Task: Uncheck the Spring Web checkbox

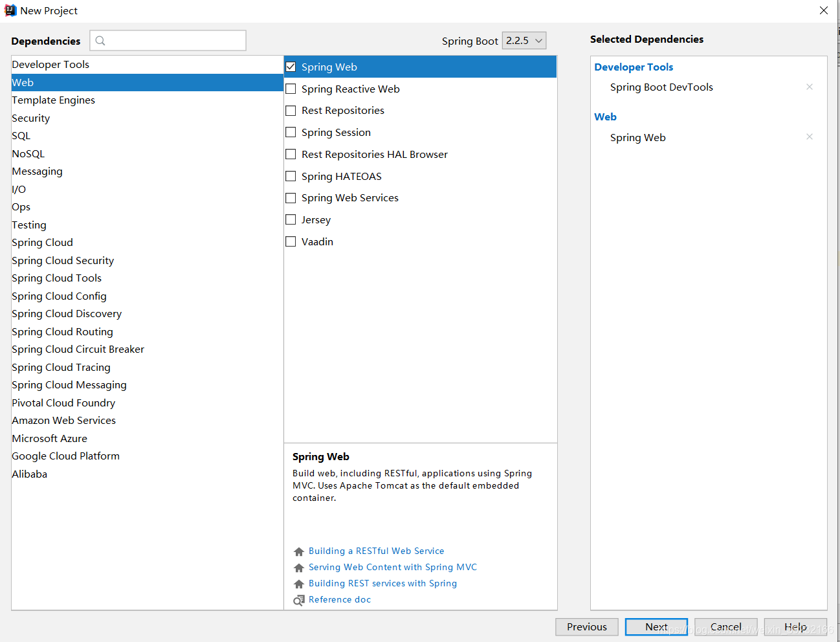Action: tap(291, 67)
